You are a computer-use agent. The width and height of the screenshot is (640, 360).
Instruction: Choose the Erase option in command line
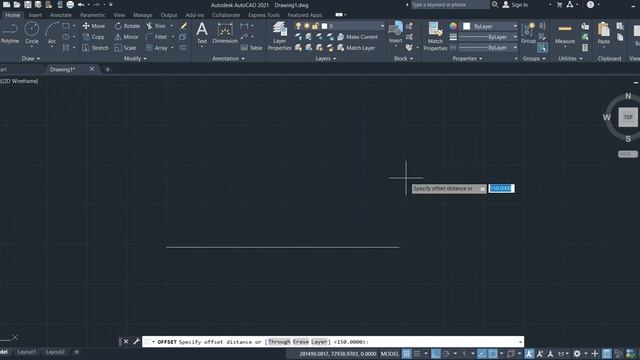[301, 342]
